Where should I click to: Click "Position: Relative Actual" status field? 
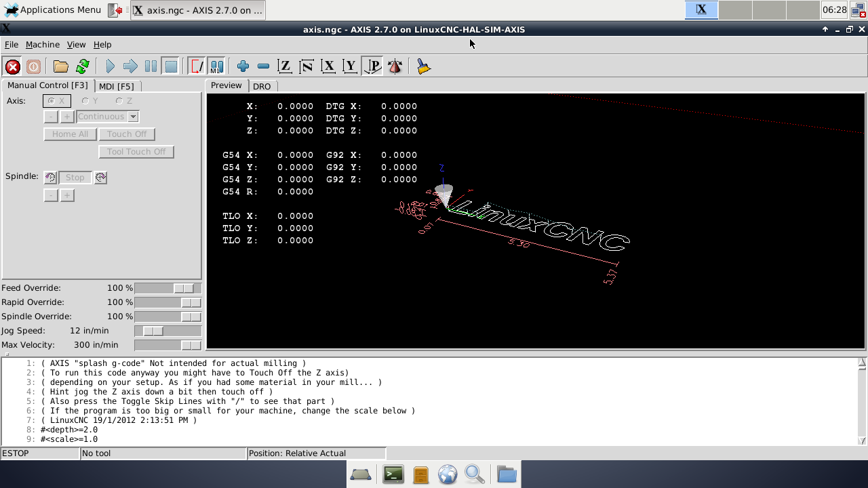tap(316, 453)
